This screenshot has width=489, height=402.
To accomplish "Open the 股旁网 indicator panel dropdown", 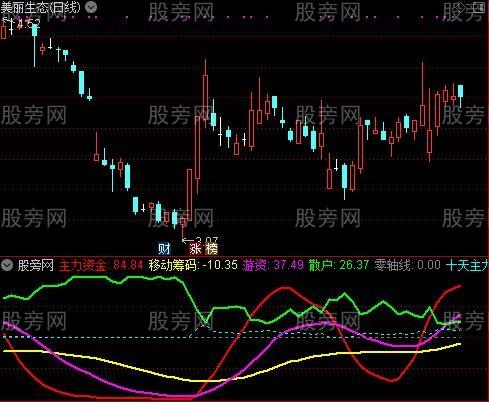I will coord(7,265).
